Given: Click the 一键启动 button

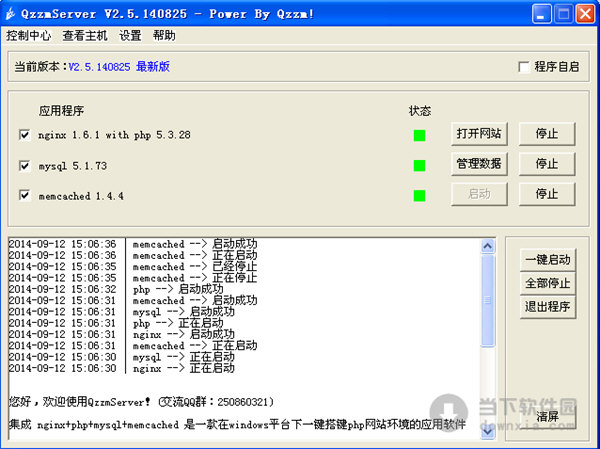Looking at the screenshot, I should point(548,260).
